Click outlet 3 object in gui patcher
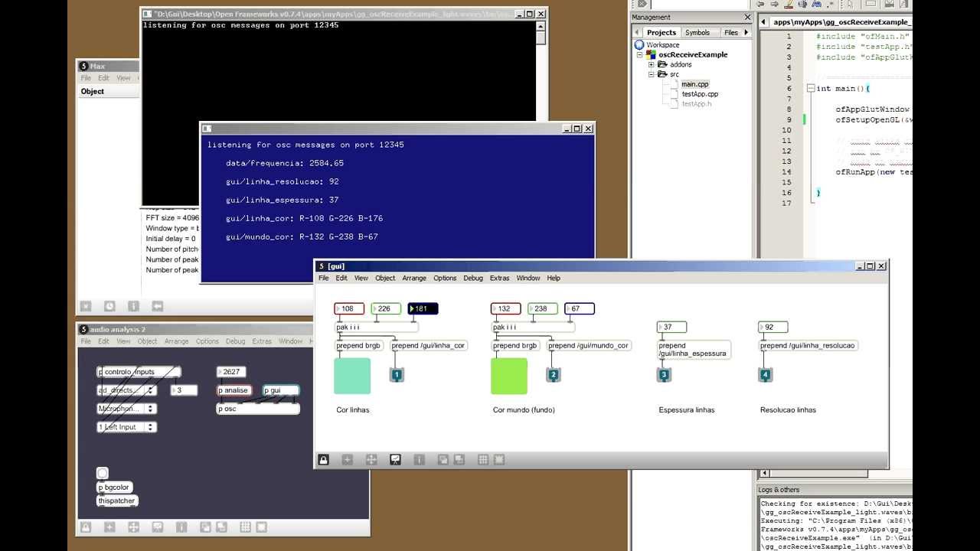The image size is (980, 551). pos(664,375)
